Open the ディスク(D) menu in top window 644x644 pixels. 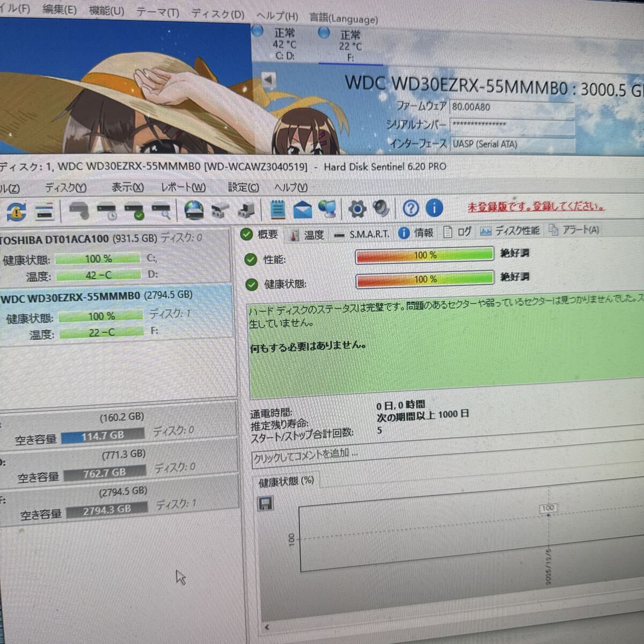(218, 14)
